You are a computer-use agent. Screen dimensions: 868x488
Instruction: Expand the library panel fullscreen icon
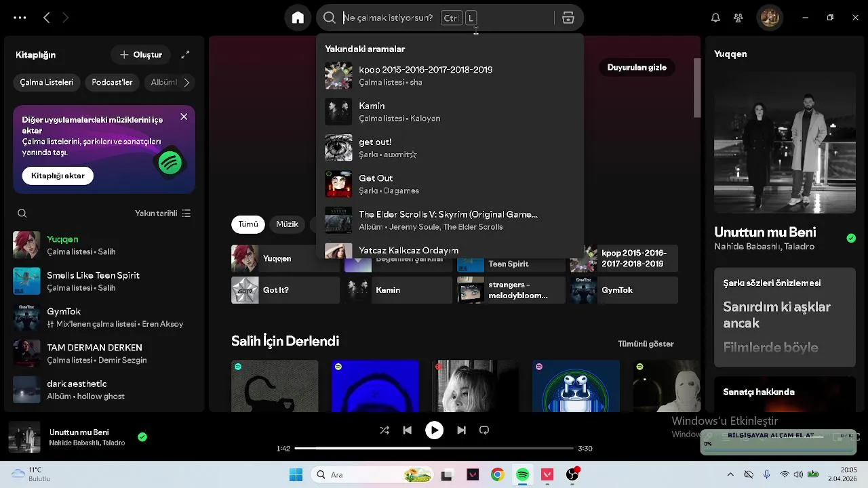click(x=185, y=54)
